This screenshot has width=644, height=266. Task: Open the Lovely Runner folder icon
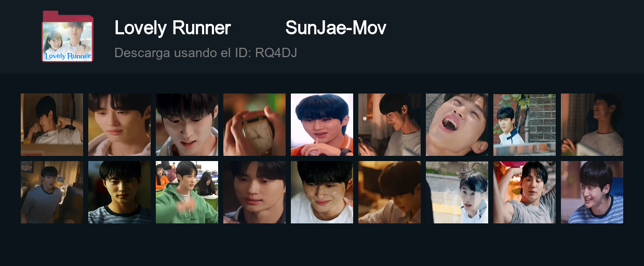[68, 36]
